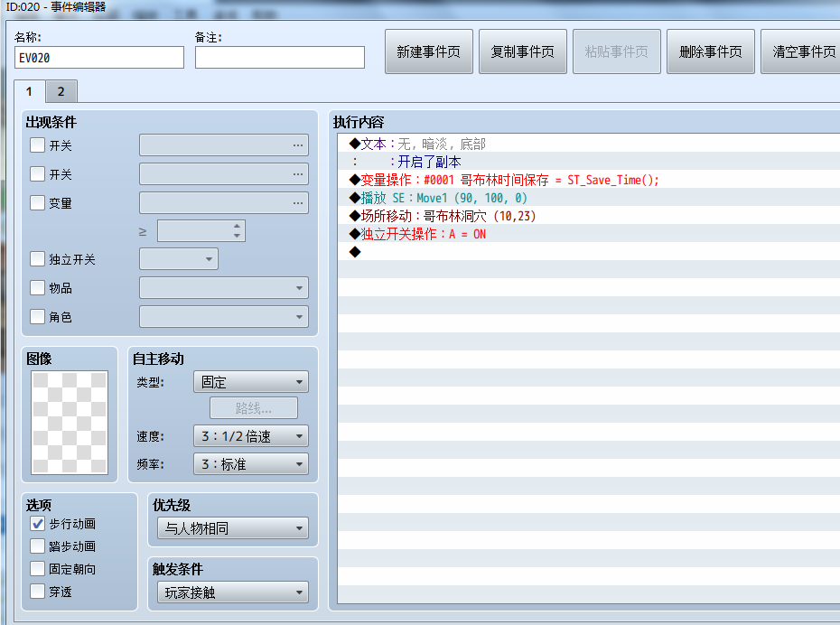The height and width of the screenshot is (625, 840).
Task: Open the 频率 dropdown showing 标准
Action: pyautogui.click(x=251, y=464)
